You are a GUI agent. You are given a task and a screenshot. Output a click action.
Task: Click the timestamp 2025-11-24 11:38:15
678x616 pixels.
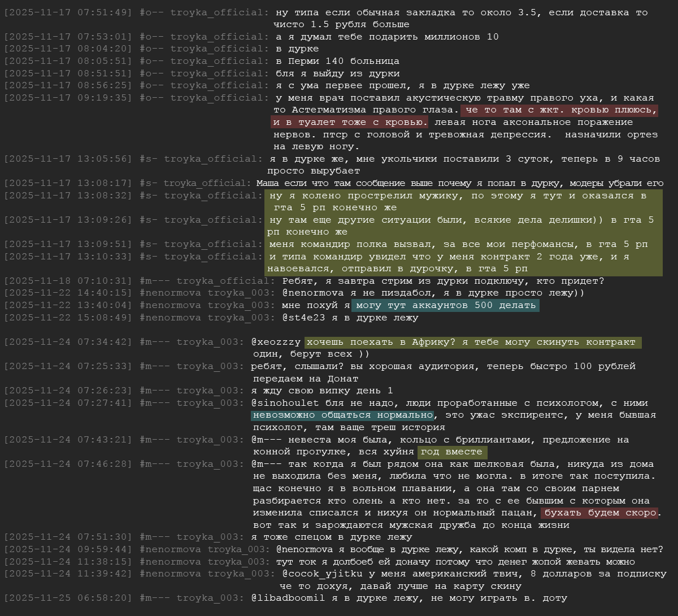69,562
